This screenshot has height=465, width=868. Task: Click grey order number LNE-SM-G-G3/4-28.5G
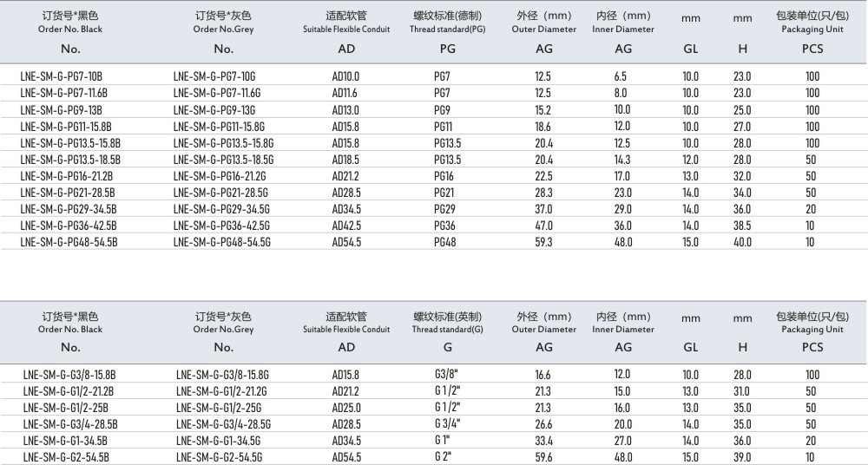tap(223, 424)
